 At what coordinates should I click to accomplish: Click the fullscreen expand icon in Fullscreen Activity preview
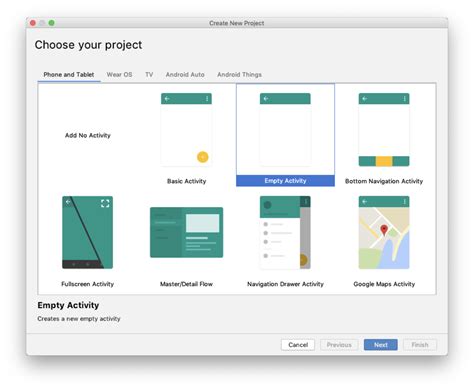point(105,203)
